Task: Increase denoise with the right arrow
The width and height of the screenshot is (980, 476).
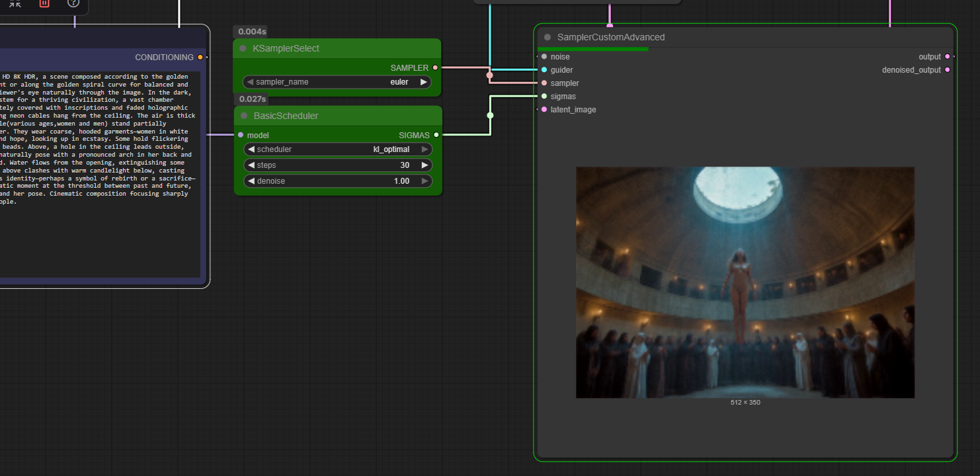Action: pyautogui.click(x=425, y=181)
